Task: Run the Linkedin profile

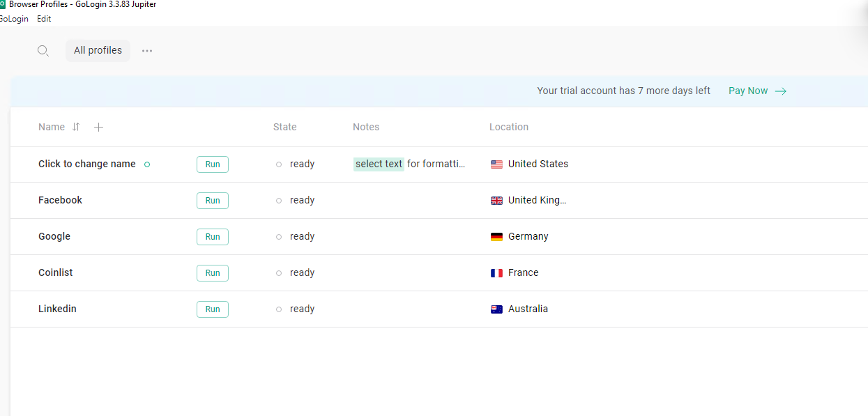Action: [x=213, y=309]
